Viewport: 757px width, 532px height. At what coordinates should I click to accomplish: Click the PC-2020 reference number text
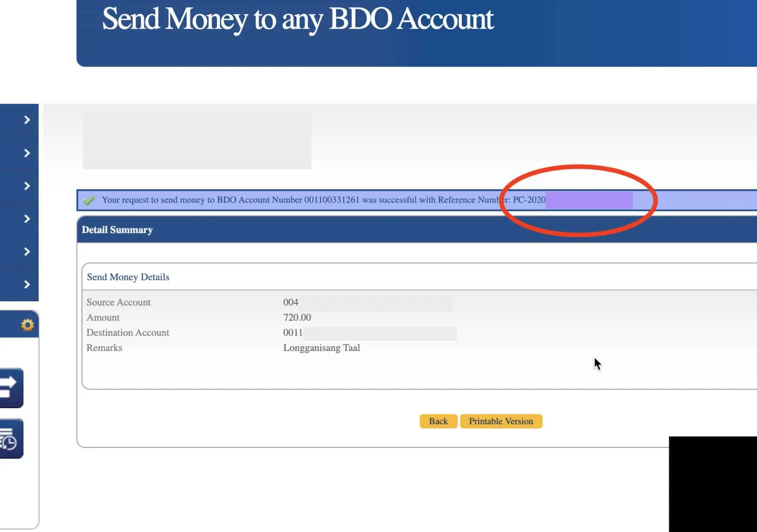(x=529, y=200)
